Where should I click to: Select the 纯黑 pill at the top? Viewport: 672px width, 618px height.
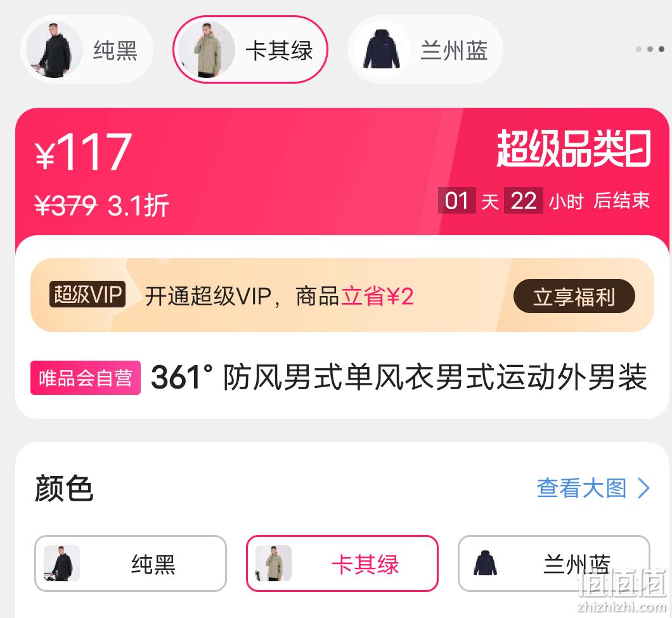pos(87,49)
